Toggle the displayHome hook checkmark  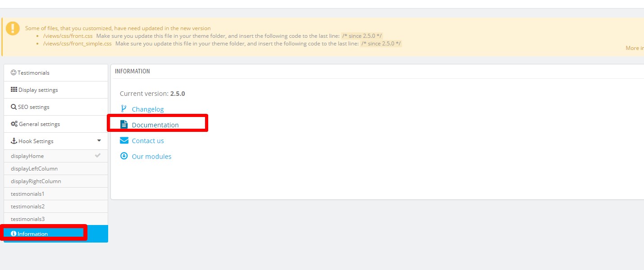tap(97, 156)
